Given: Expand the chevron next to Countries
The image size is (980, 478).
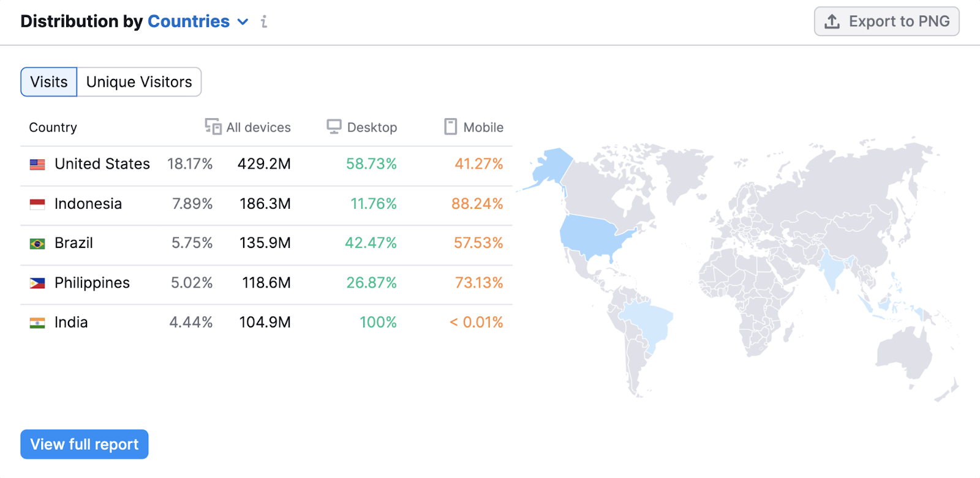Looking at the screenshot, I should click(x=243, y=22).
